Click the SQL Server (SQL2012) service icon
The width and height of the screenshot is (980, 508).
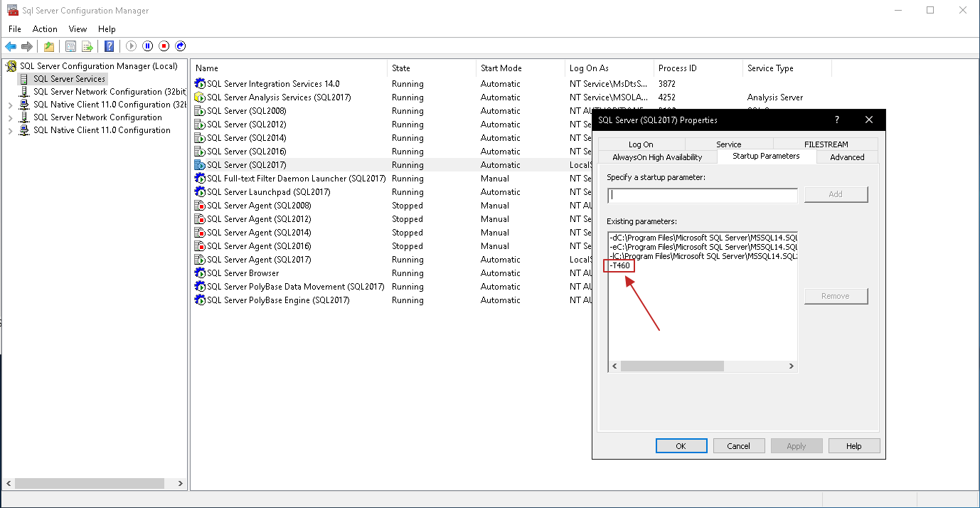200,125
